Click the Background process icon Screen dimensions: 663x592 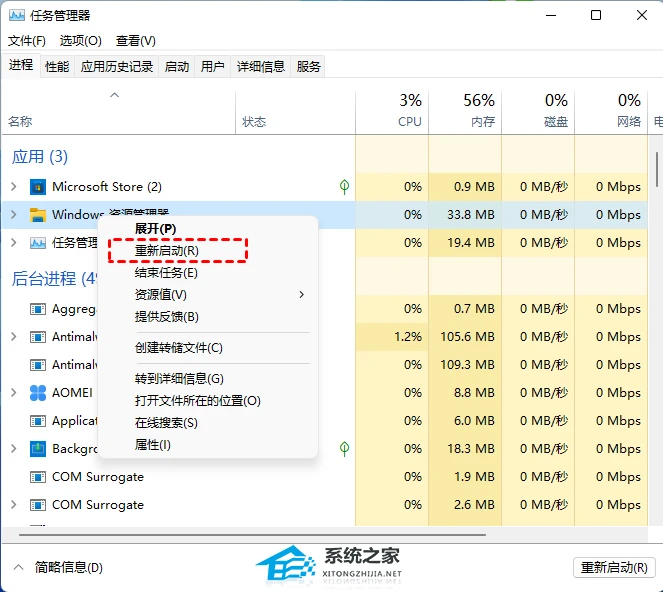tap(38, 449)
